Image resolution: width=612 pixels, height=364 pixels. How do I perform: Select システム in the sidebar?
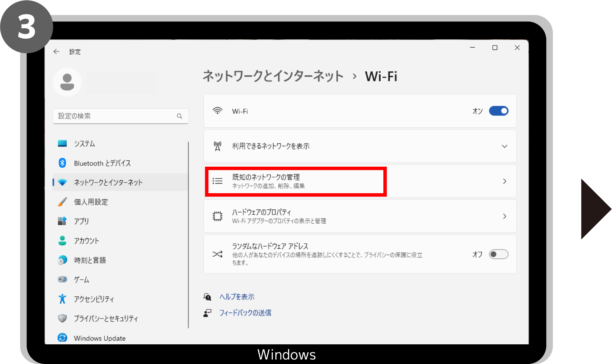point(84,144)
